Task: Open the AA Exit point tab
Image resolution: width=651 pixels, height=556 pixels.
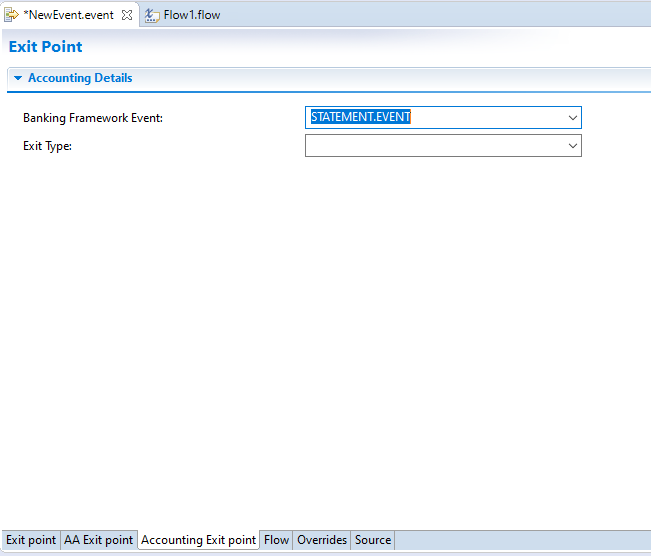Action: [98, 540]
